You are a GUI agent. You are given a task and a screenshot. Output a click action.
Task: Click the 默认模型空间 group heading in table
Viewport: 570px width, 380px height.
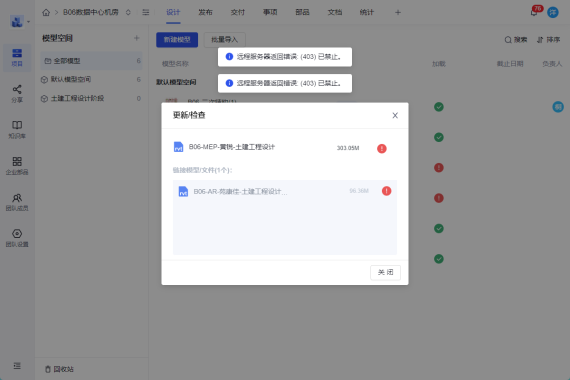[176, 82]
